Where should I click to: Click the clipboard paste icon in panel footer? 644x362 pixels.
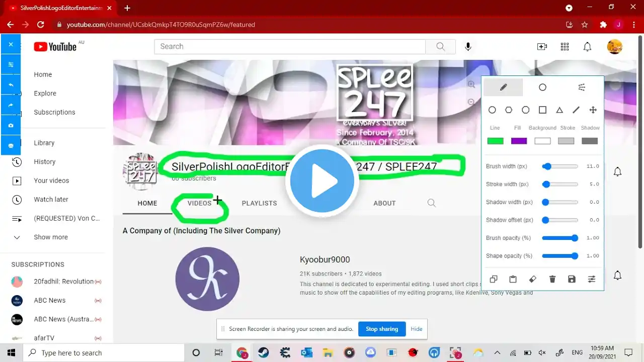[513, 279]
